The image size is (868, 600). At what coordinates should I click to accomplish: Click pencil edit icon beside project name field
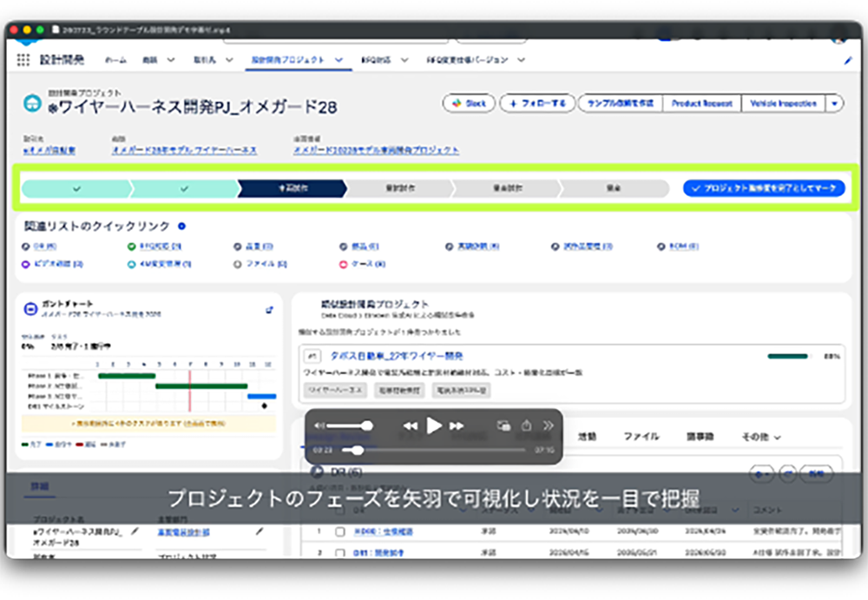(x=134, y=531)
